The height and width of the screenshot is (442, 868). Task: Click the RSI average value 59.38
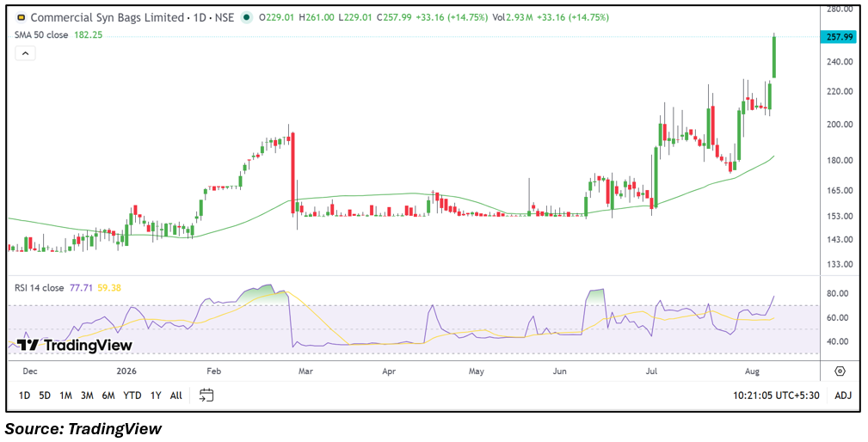point(109,288)
